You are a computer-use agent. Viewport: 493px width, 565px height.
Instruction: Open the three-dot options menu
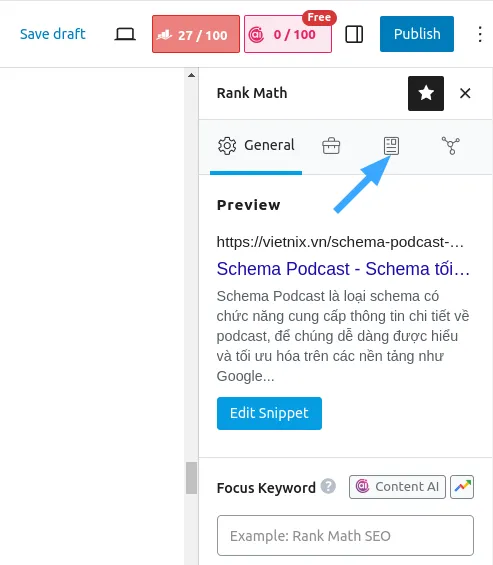coord(480,34)
